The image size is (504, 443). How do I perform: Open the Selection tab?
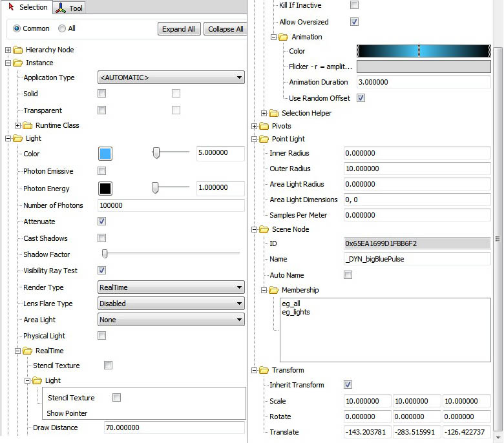tap(28, 7)
